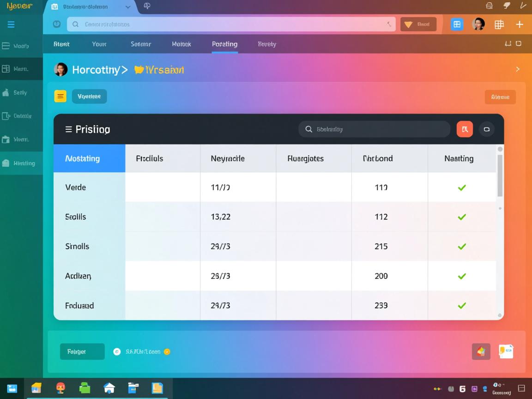This screenshot has height=399, width=532.
Task: Click the search field in Pristing header
Action: click(374, 129)
